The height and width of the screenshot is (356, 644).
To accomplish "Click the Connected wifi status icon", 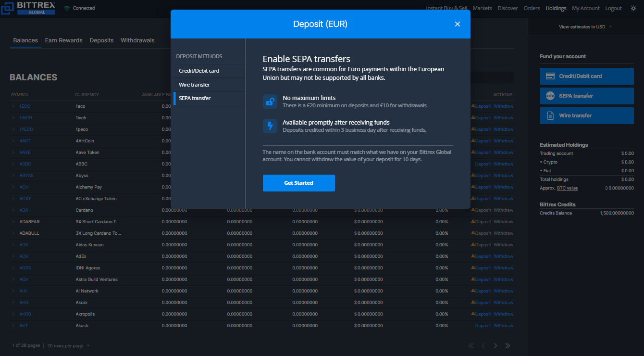I will pos(67,8).
